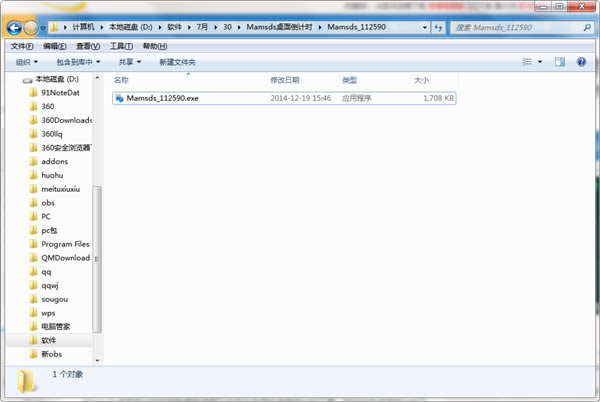Sort by the 名称 column header

[188, 80]
